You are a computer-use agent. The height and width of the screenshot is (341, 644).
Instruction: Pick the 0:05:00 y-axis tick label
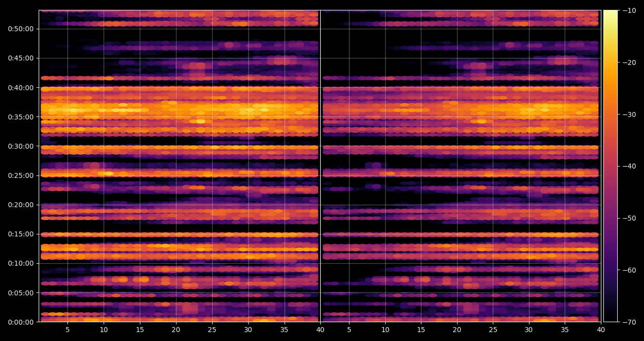[x=20, y=293]
